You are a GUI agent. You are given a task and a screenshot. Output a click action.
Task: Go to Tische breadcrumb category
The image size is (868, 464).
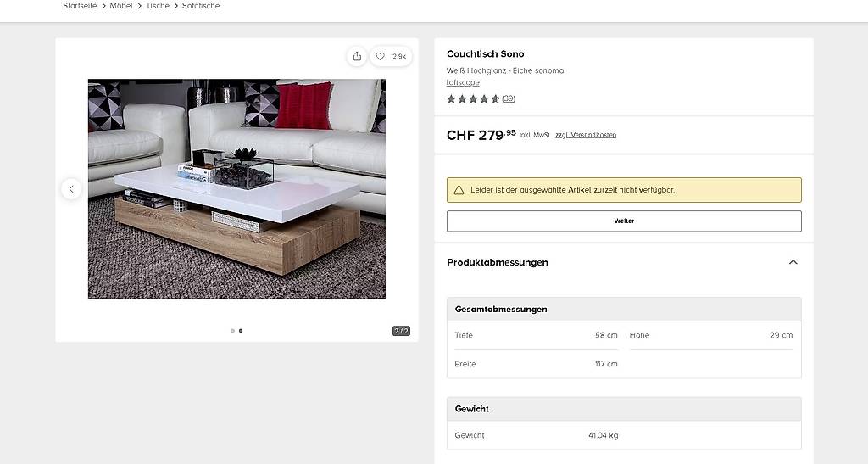[x=158, y=6]
